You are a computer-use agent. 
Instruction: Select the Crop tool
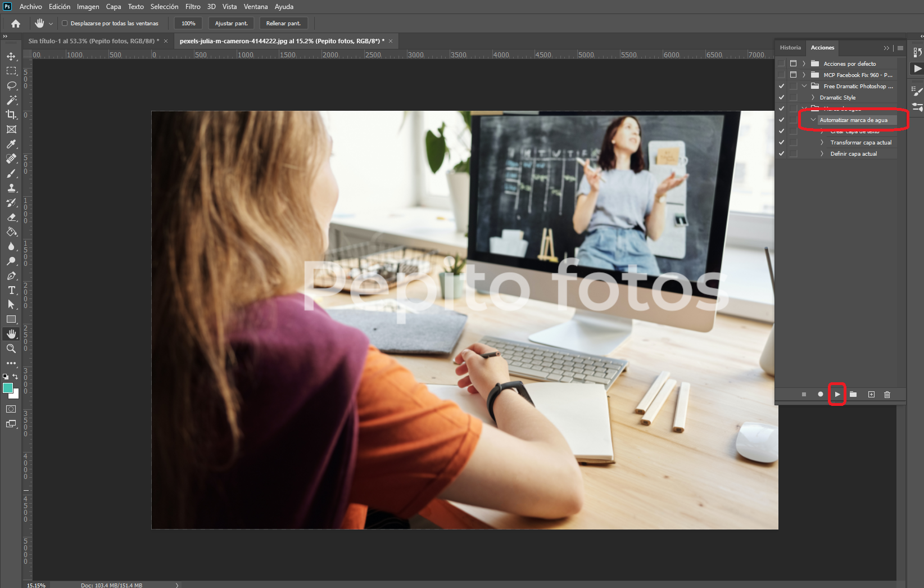[11, 115]
